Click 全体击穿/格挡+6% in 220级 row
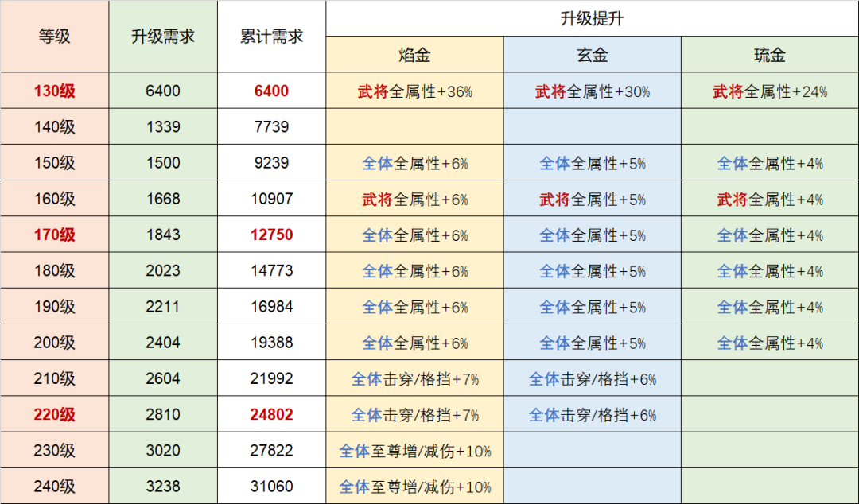Screen dimensions: 859x504 [x=593, y=414]
